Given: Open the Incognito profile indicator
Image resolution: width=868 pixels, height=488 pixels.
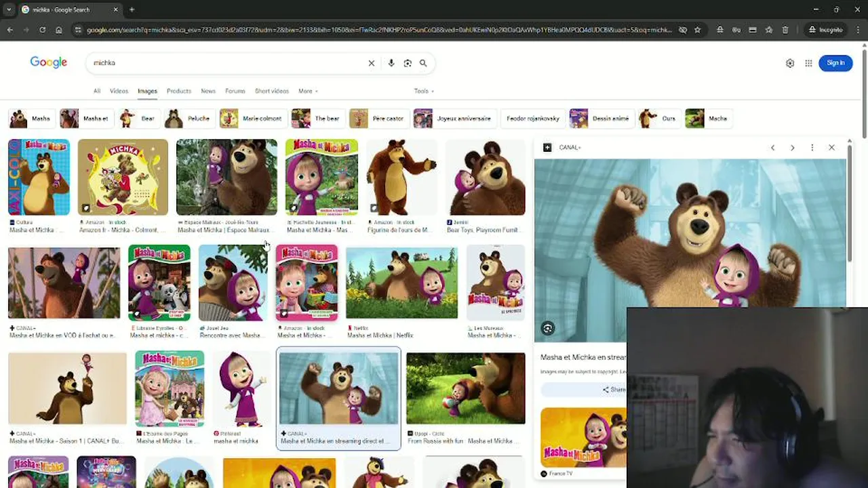Looking at the screenshot, I should 825,30.
